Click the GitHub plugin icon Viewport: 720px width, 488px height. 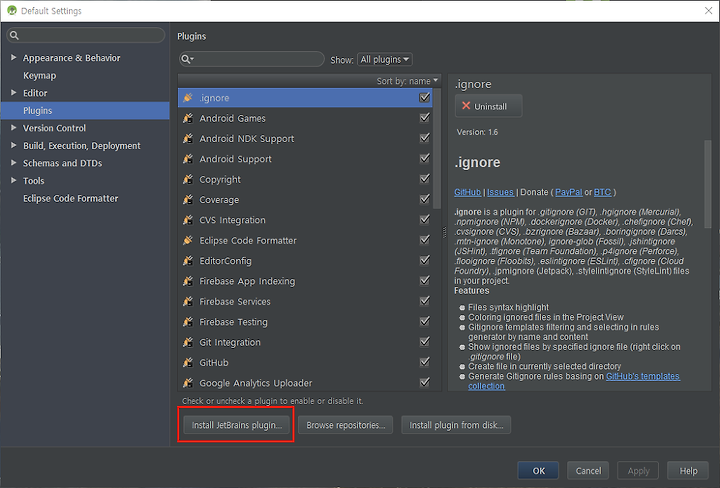tap(188, 362)
